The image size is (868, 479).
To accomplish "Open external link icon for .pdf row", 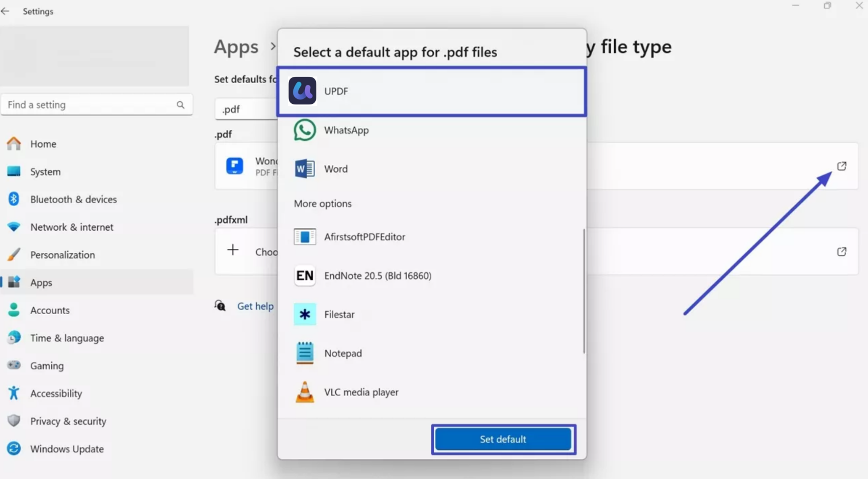I will (x=842, y=166).
